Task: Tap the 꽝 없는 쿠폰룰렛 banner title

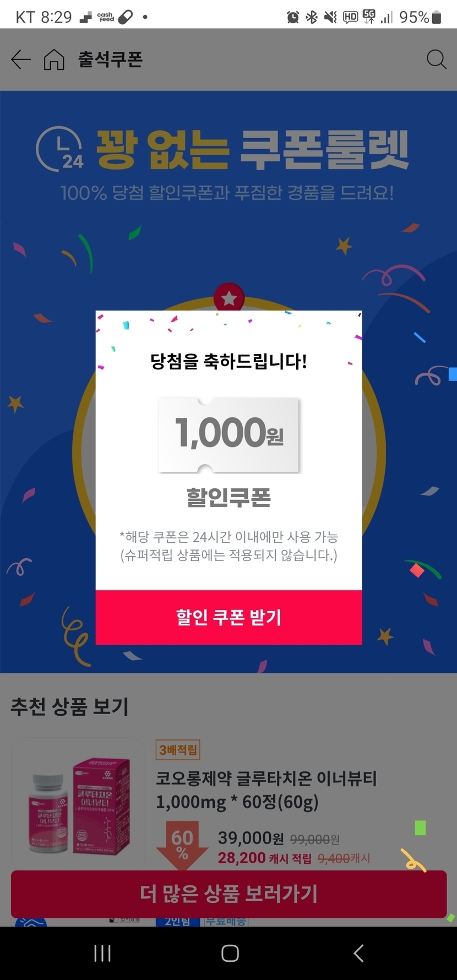Action: coord(252,150)
